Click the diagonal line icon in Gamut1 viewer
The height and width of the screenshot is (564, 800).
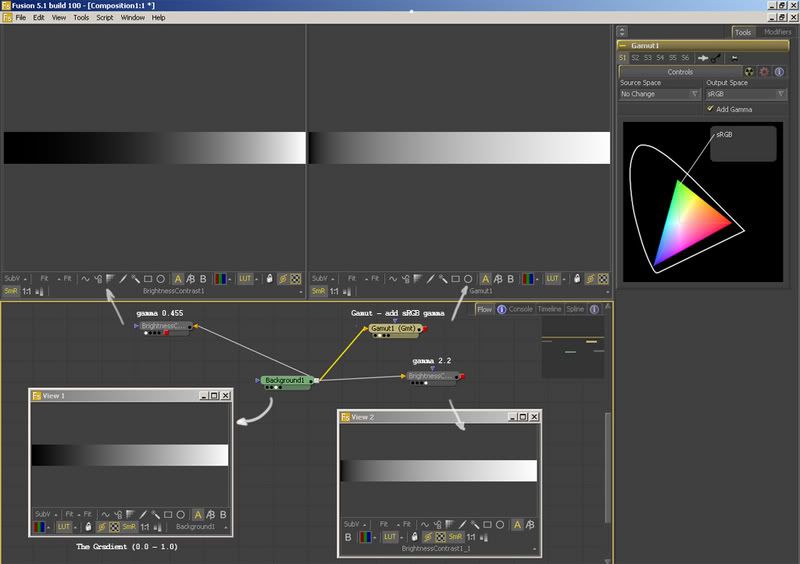click(x=431, y=279)
